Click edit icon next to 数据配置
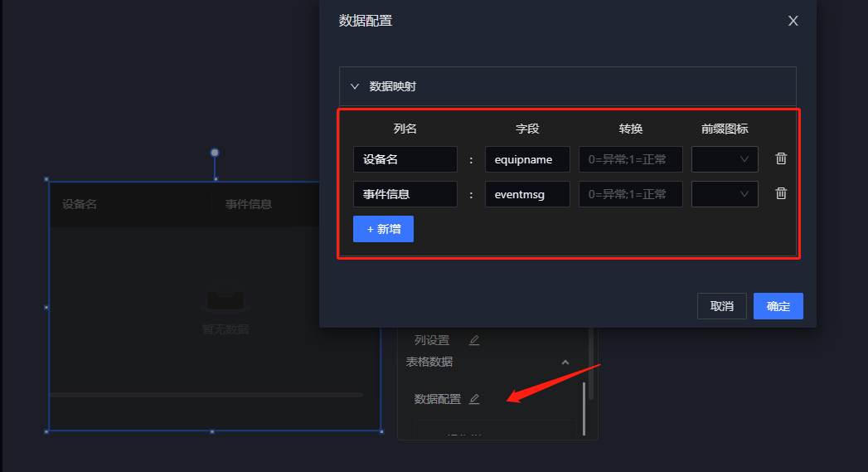The width and height of the screenshot is (868, 472). click(474, 399)
